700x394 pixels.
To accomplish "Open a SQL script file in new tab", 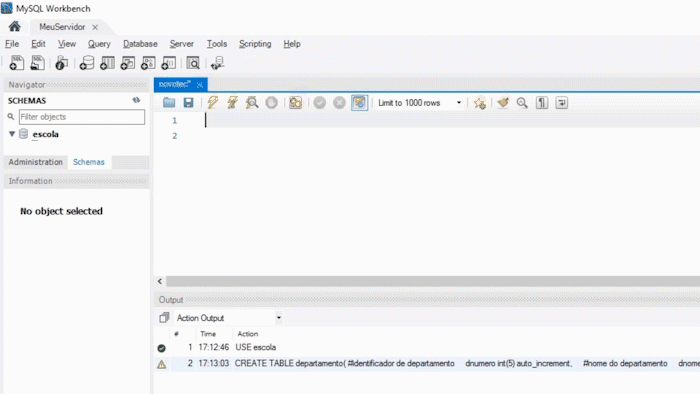I will pyautogui.click(x=38, y=63).
